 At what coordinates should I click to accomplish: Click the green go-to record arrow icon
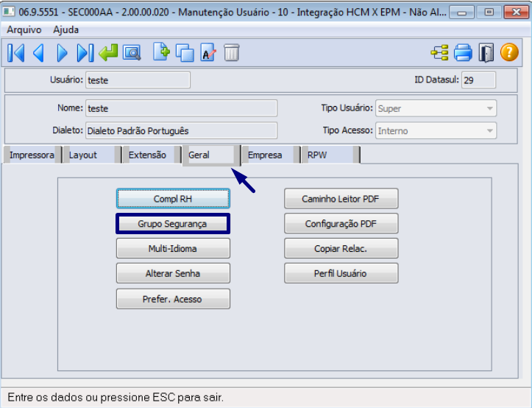coord(108,53)
